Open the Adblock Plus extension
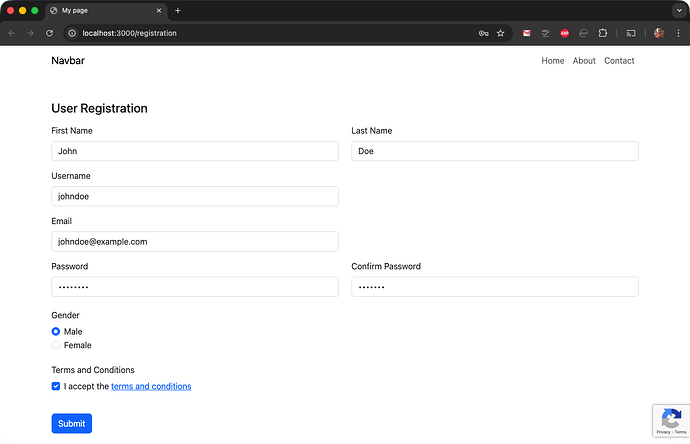This screenshot has width=690, height=444. click(x=565, y=33)
